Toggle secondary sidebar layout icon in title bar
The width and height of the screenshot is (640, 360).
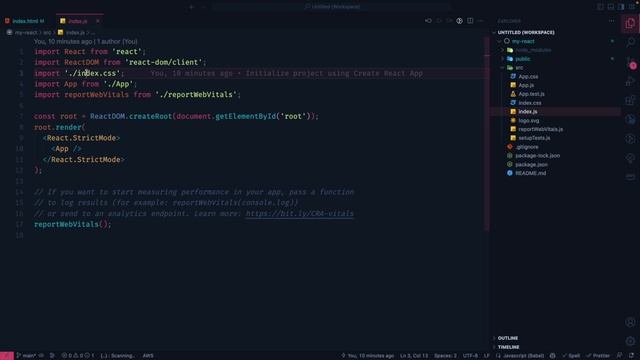(x=621, y=7)
